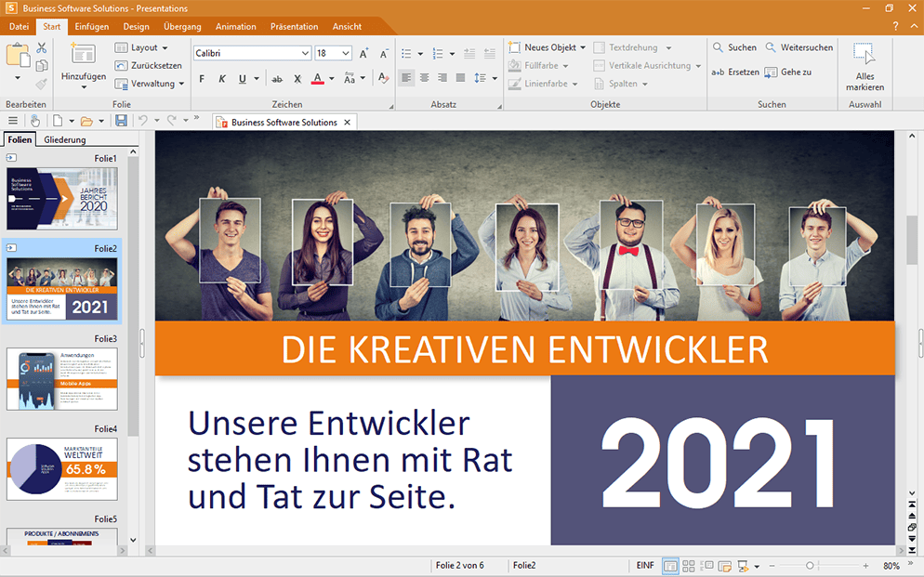Screen dimensions: 924x577
Task: Switch to slide sorter view in status bar
Action: click(689, 566)
